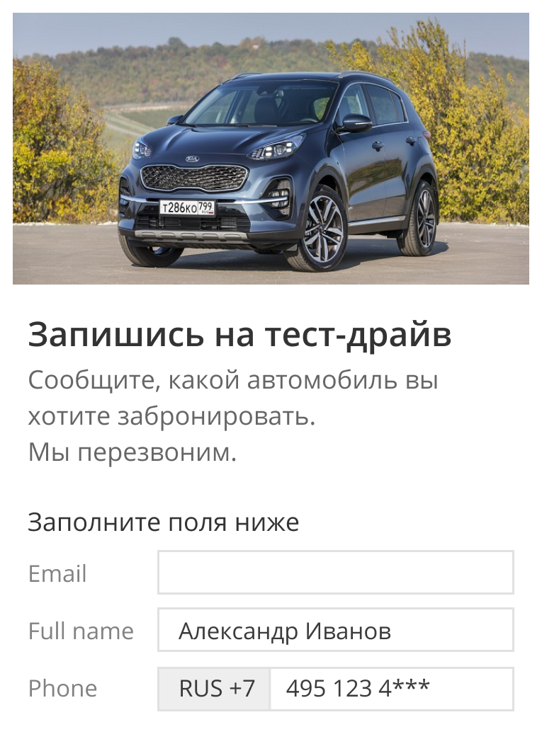
Task: Click the Full name label
Action: click(81, 631)
